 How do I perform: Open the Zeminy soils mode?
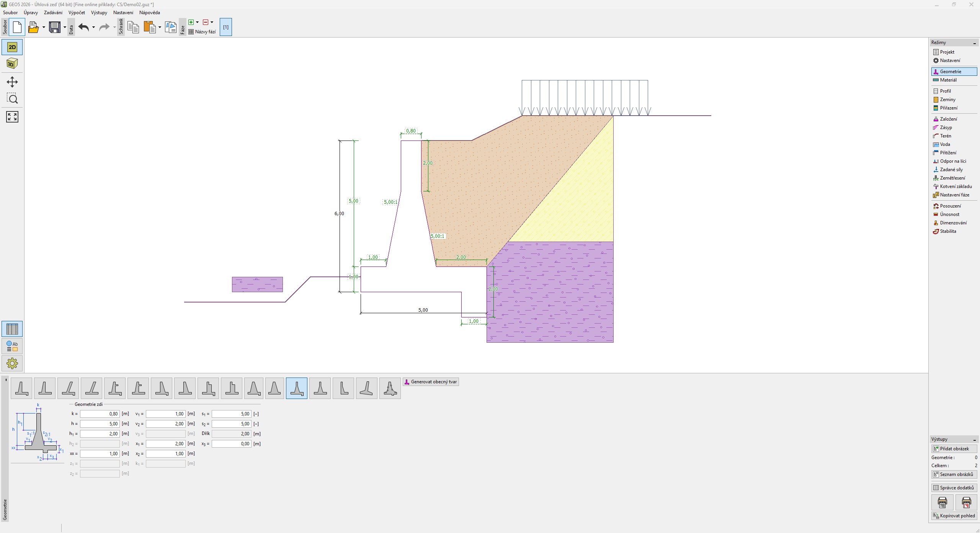pos(947,100)
